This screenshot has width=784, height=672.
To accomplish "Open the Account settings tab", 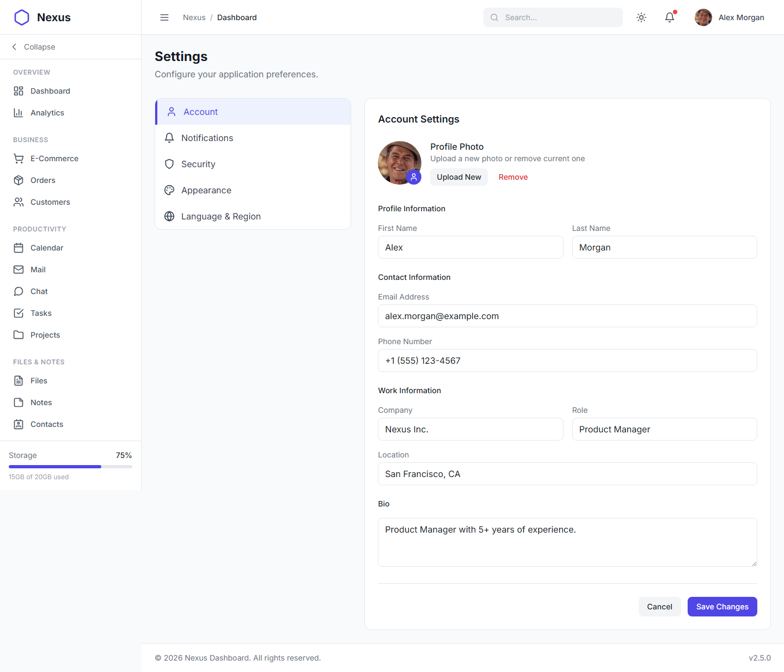I will coord(253,112).
